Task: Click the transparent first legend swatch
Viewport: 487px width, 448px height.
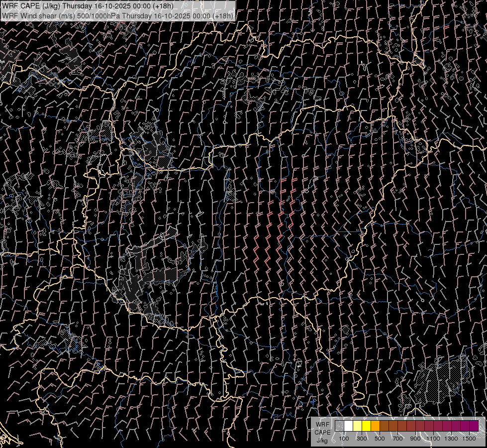Action: 339,426
